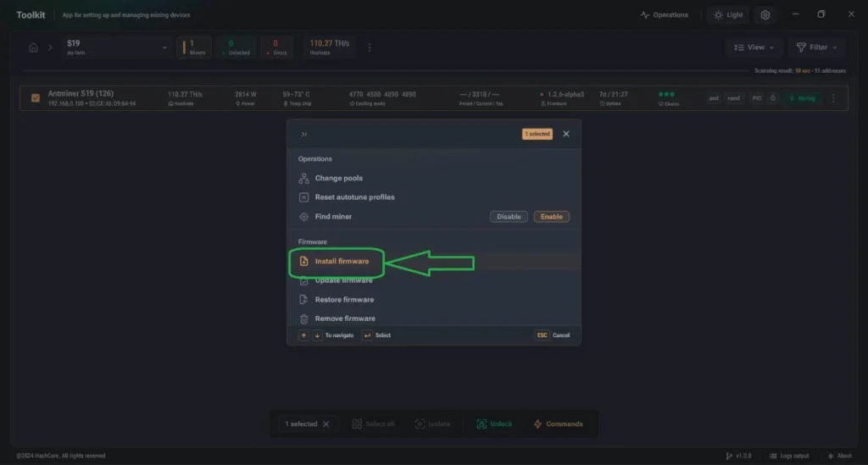Choose Remove firmware entry

click(x=434, y=318)
